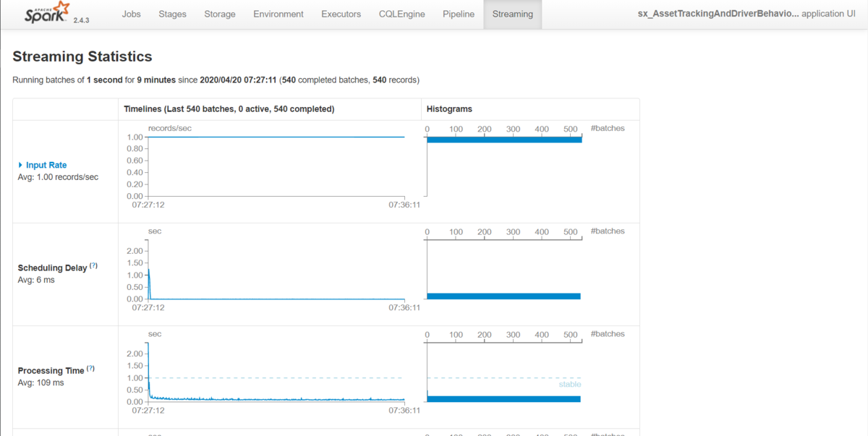Select the Streaming tab
868x436 pixels.
[x=513, y=14]
